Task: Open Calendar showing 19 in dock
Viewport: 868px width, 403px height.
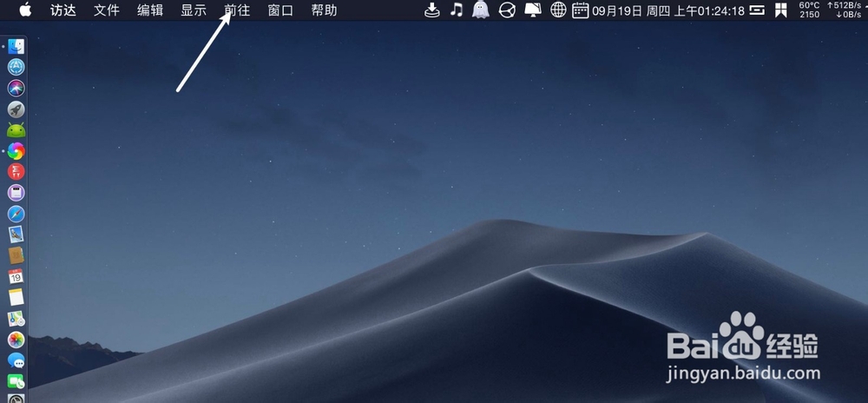Action: [x=16, y=276]
